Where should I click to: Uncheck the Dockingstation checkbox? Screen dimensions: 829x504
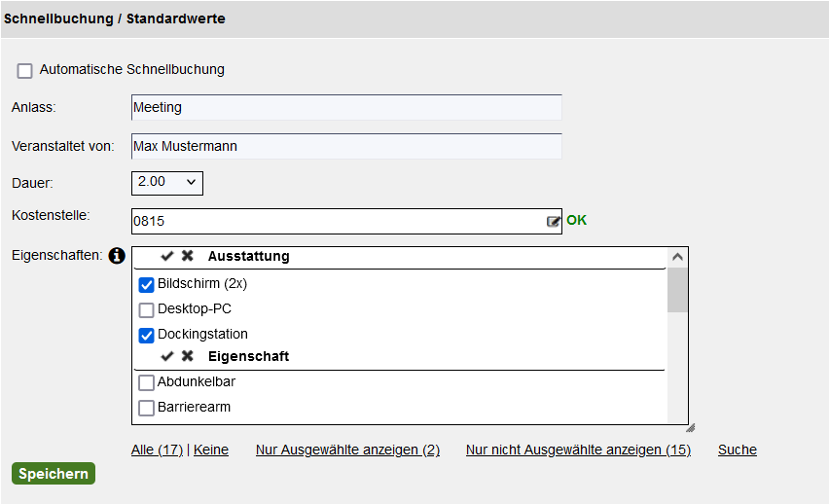[147, 336]
